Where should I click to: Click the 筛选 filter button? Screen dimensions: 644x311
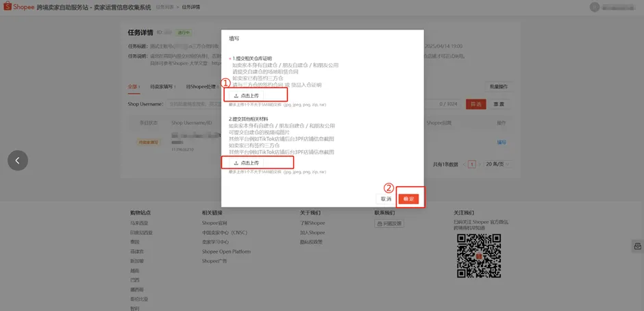[x=476, y=104]
